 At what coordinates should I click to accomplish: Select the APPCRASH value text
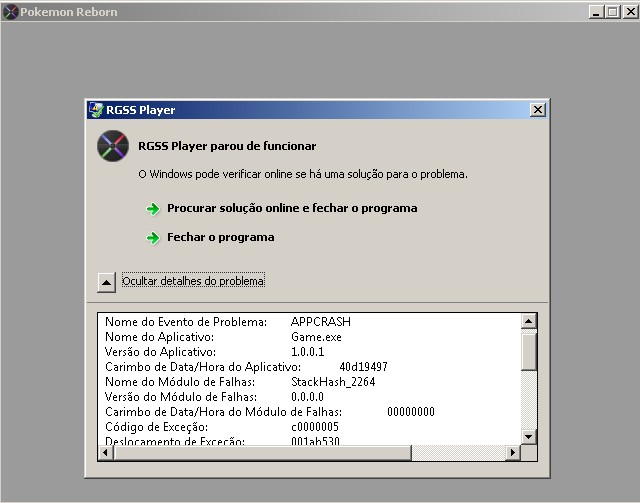[x=321, y=322]
